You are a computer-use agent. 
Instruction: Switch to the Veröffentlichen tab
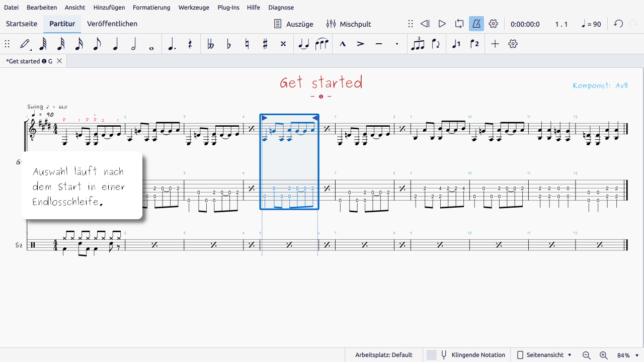click(112, 24)
